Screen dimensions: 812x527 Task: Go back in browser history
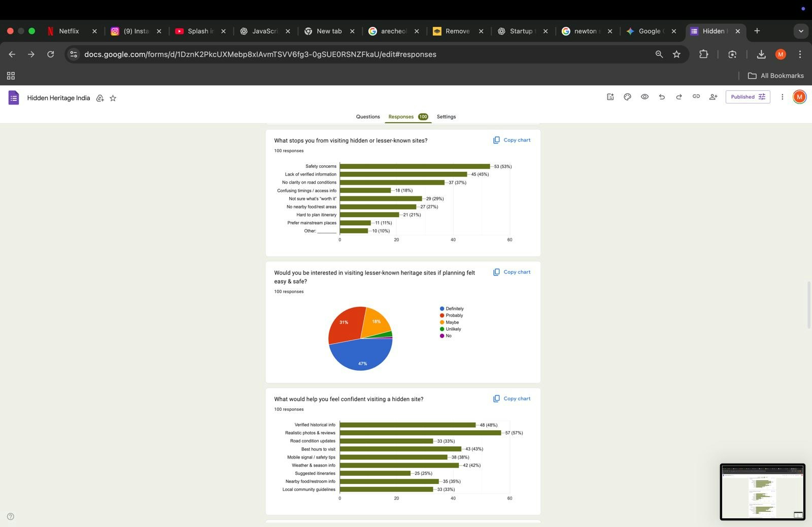(x=12, y=54)
